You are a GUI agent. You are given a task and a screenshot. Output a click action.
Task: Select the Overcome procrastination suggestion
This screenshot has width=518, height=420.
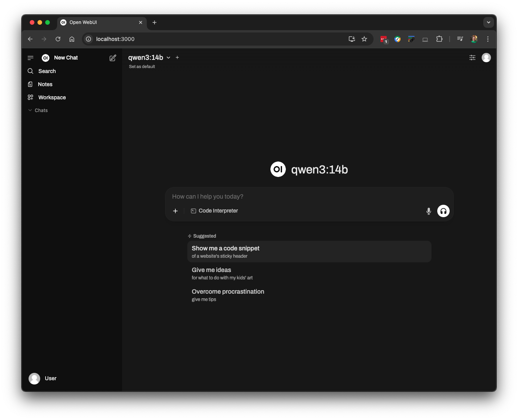pyautogui.click(x=228, y=295)
